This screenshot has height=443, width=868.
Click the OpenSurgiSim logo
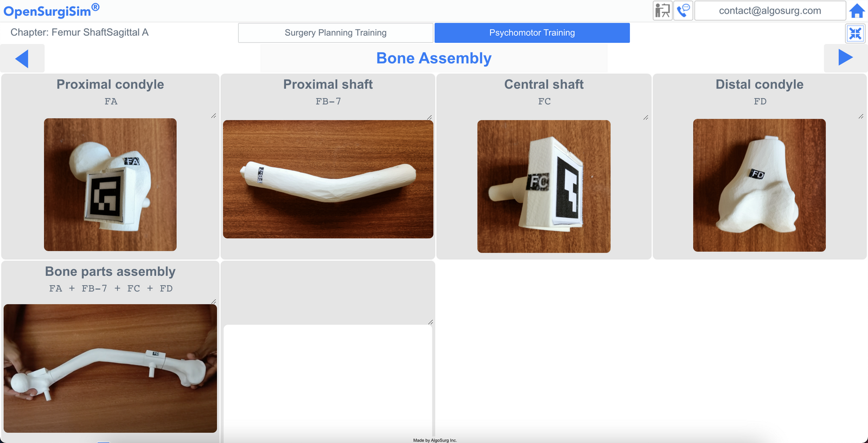(x=52, y=10)
